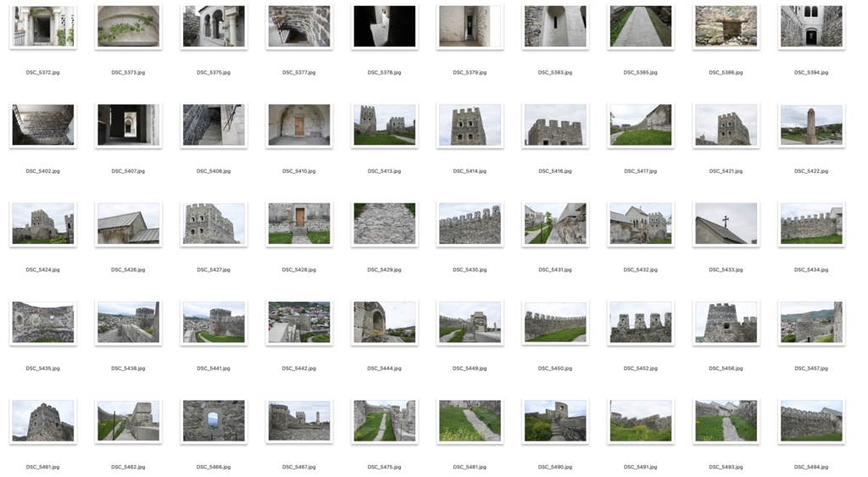Open the DSC_5429.jpg cobblestone path thumbnail
868x477 pixels.
(384, 224)
